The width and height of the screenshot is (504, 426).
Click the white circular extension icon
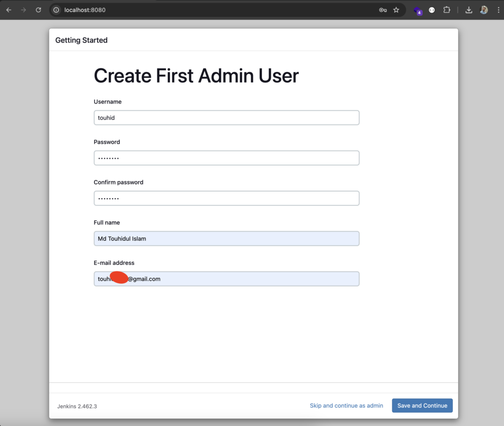(x=432, y=10)
